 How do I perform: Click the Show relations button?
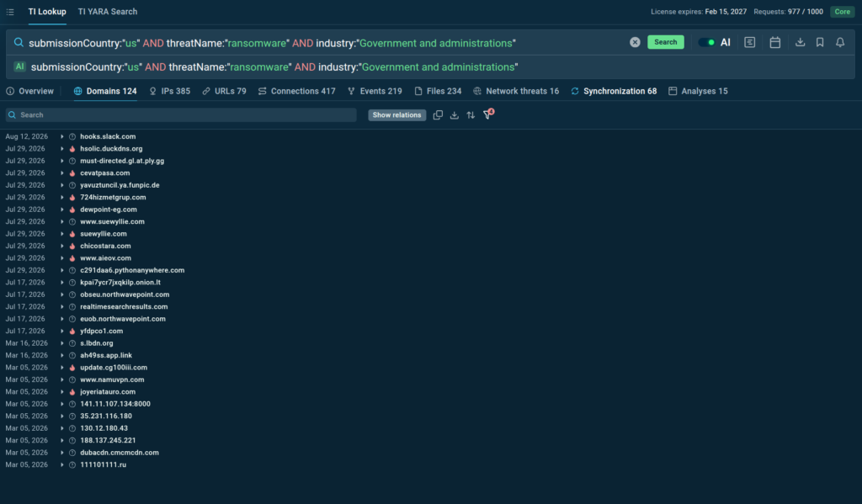click(397, 115)
